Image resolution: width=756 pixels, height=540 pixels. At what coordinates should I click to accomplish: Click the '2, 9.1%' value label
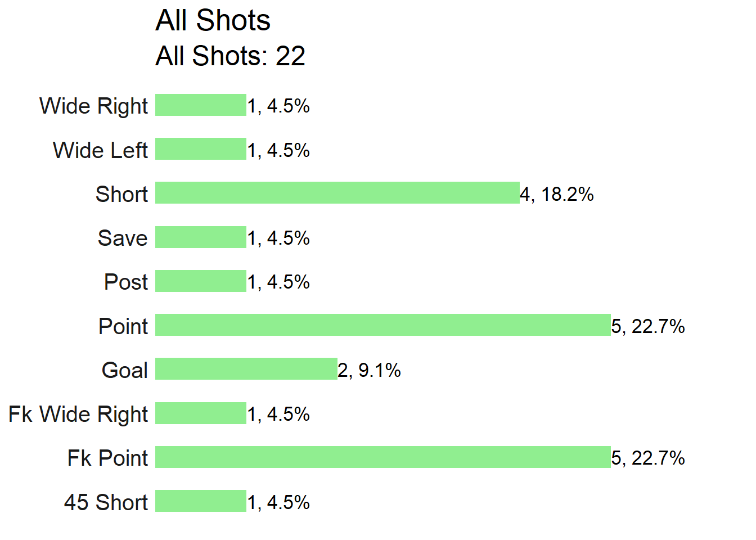click(x=370, y=370)
